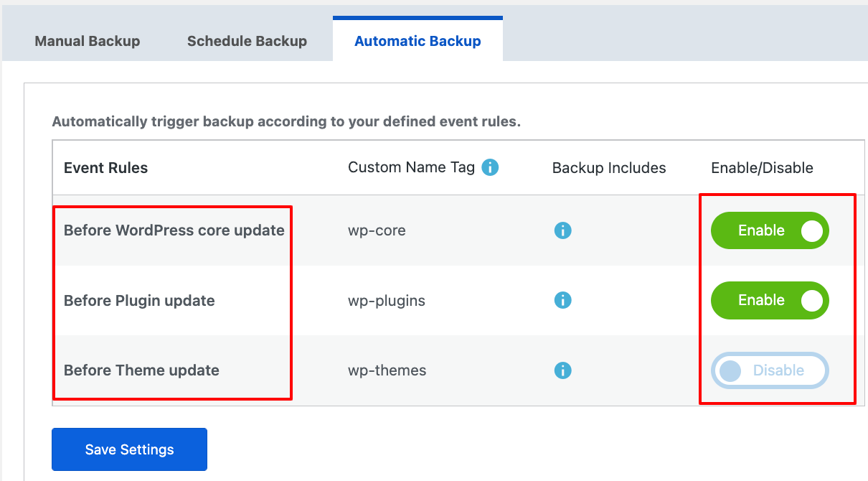
Task: Enable the Before Theme update backup
Action: click(770, 370)
